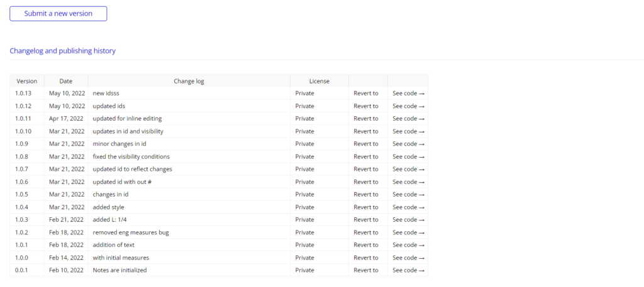
Task: Click the Version column header
Action: click(x=26, y=81)
